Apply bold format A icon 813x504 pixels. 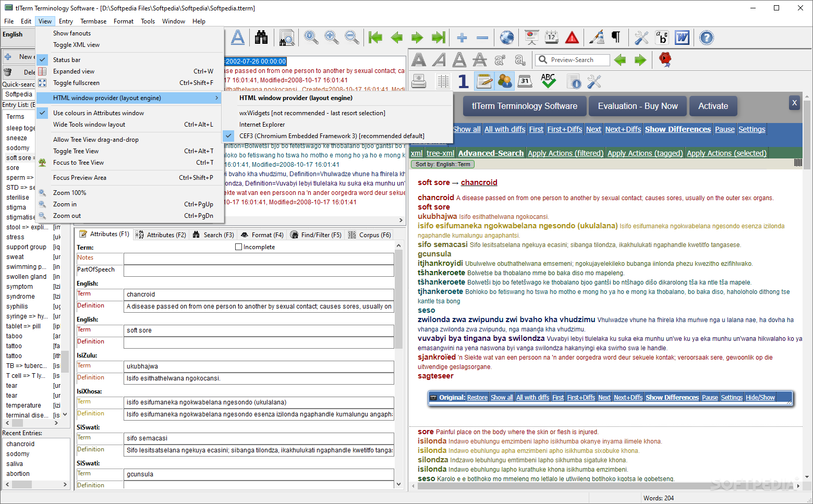click(419, 60)
